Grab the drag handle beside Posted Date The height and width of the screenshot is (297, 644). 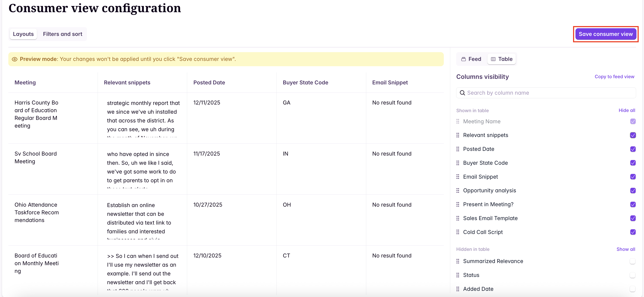pyautogui.click(x=458, y=149)
